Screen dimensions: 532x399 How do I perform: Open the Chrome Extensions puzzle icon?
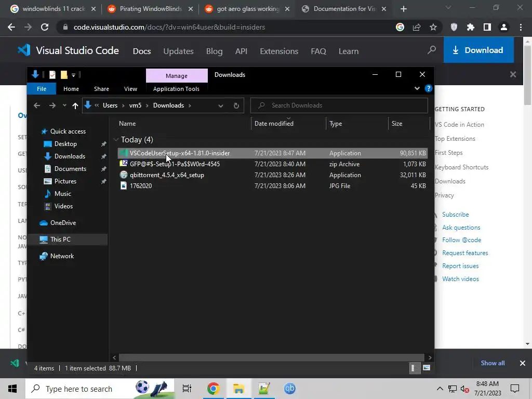(x=471, y=27)
